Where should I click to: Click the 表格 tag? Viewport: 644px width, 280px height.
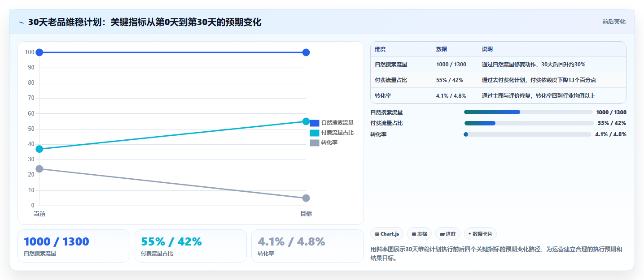coord(419,234)
